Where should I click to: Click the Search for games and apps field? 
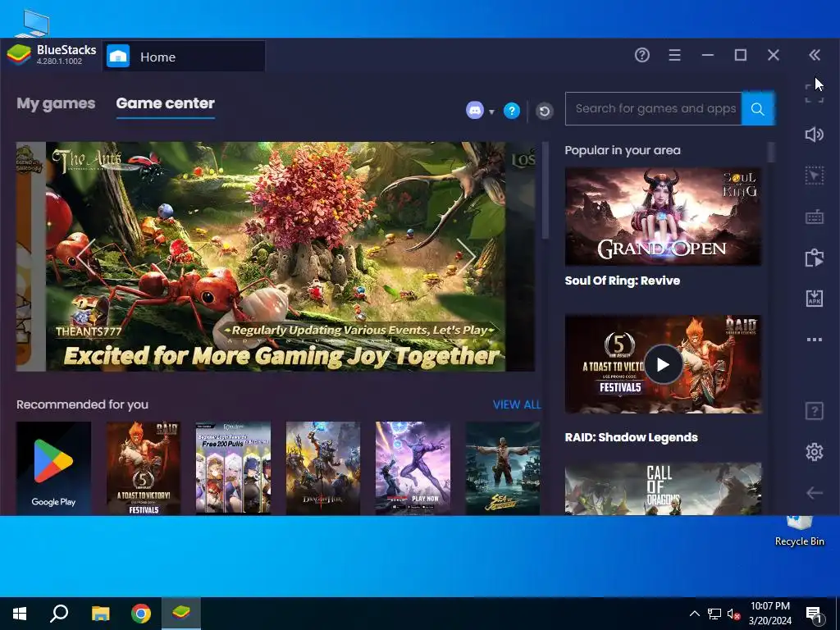[653, 109]
